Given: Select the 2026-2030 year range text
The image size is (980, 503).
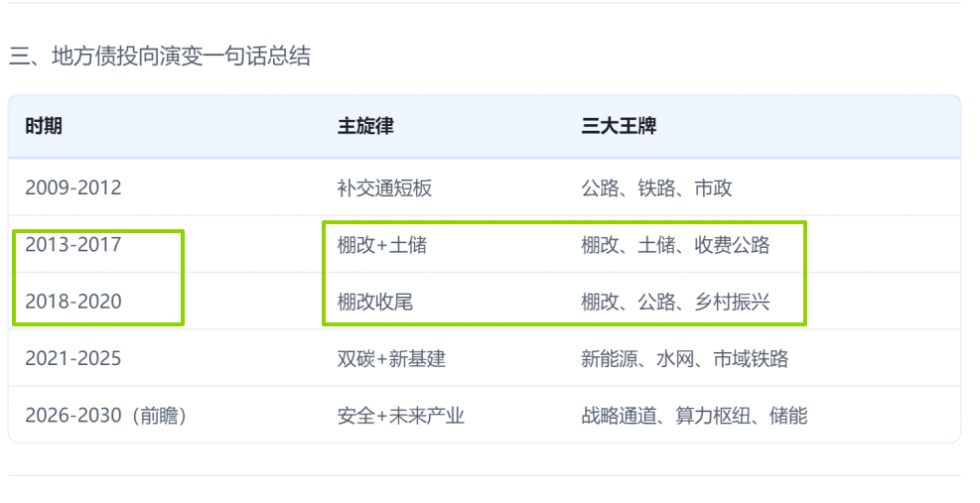Looking at the screenshot, I should (x=73, y=416).
